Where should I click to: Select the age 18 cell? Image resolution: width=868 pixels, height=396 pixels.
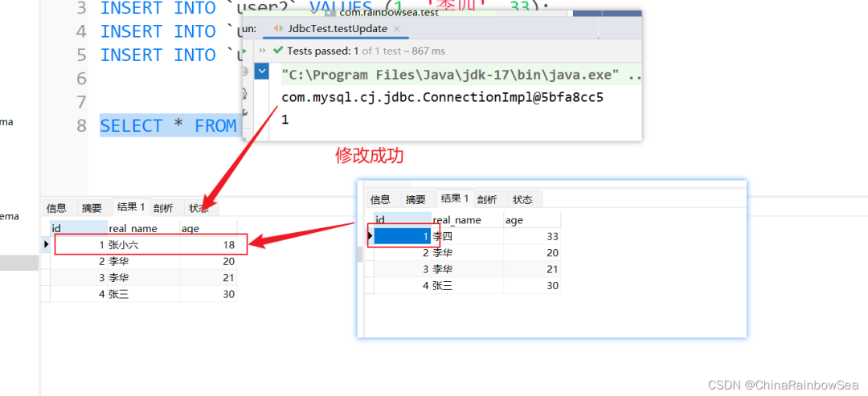pos(208,245)
